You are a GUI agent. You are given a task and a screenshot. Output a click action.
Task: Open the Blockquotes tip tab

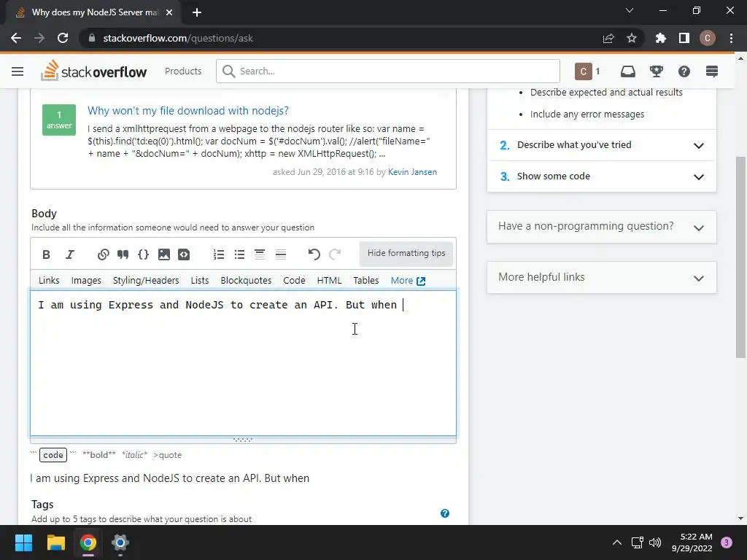[x=246, y=281]
